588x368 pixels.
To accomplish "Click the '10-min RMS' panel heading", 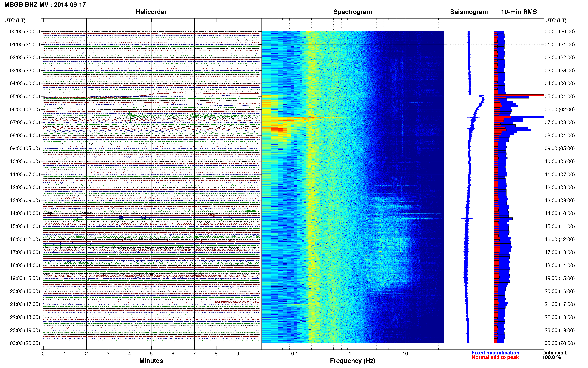I will click(x=519, y=12).
